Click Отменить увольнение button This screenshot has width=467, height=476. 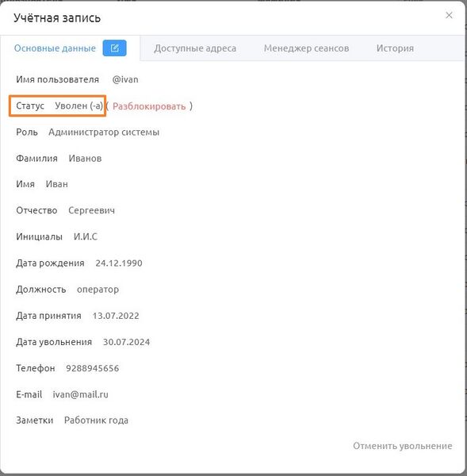402,446
